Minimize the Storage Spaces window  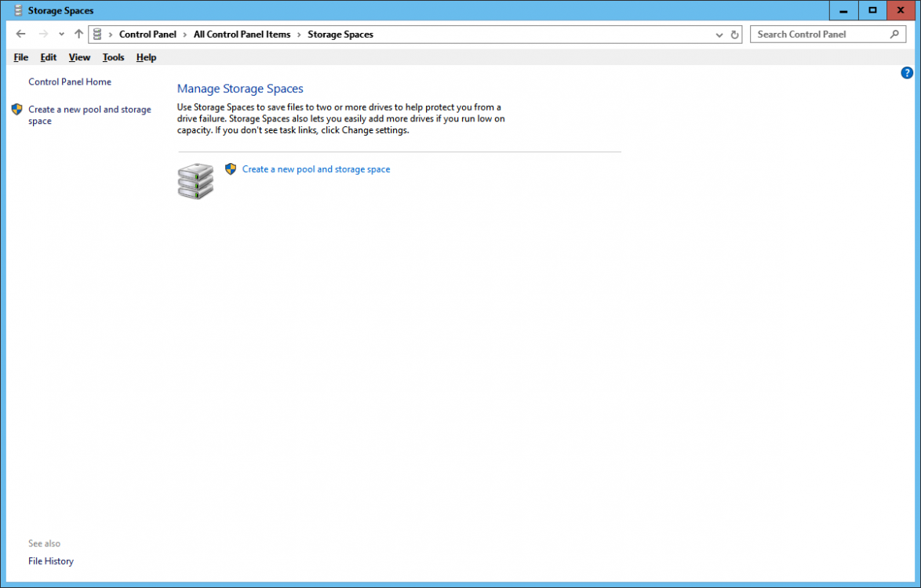[x=843, y=10]
